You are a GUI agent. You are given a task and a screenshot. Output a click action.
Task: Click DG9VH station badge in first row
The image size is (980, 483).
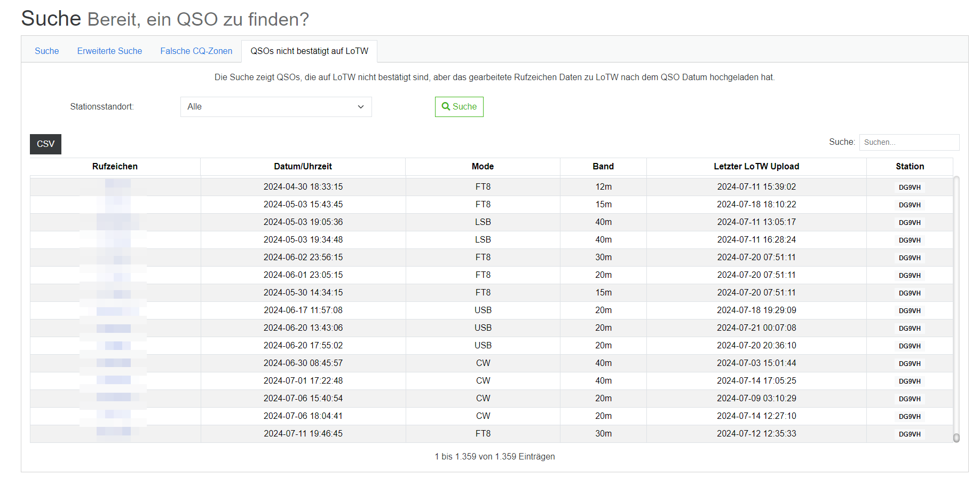[910, 188]
